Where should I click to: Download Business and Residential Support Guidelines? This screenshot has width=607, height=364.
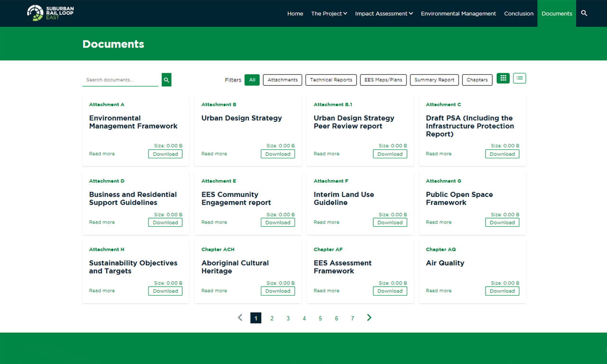(166, 222)
